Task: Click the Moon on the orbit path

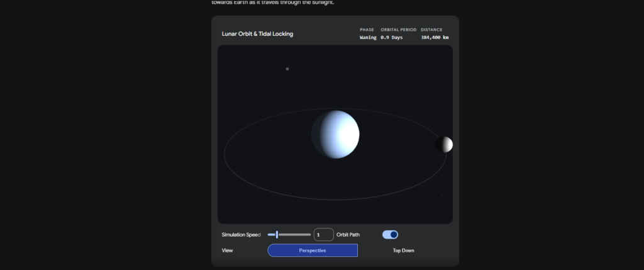Action: (444, 144)
